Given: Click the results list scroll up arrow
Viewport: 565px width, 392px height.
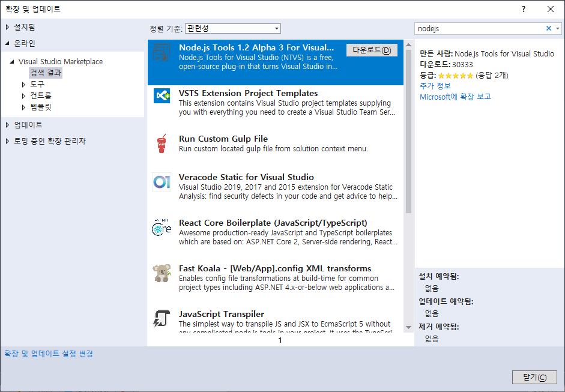Looking at the screenshot, I should coord(409,45).
